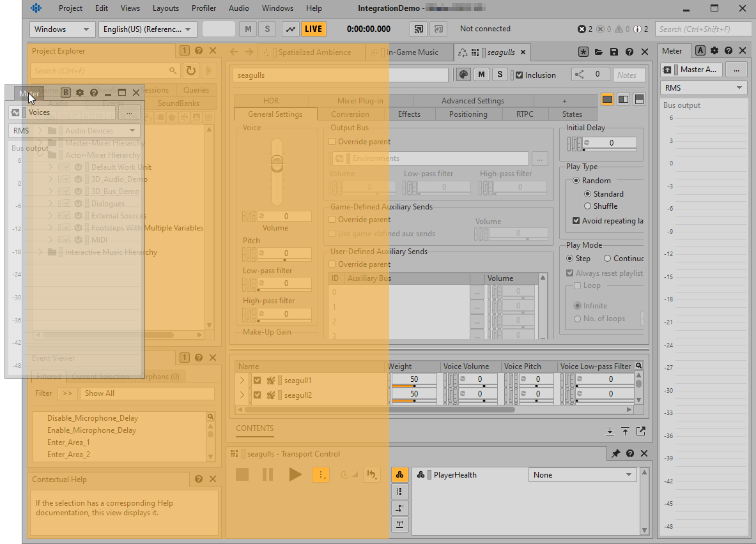756x544 pixels.
Task: Select the Continuous play mode
Action: (608, 259)
